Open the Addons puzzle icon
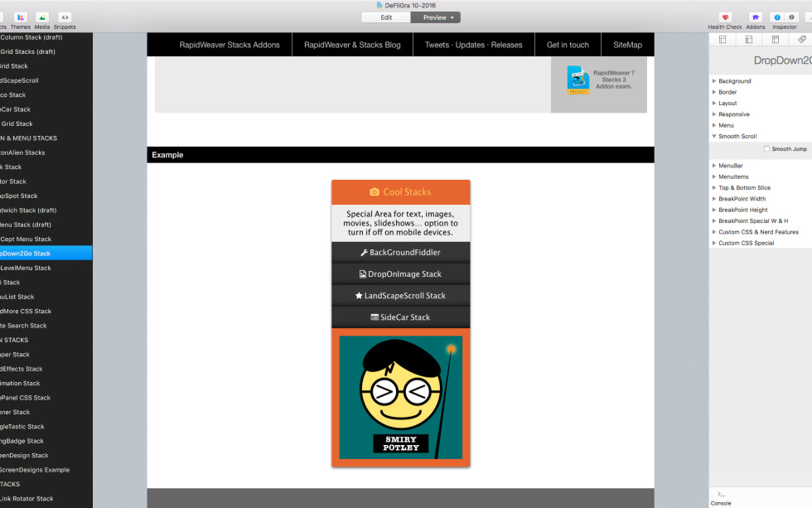 [756, 17]
